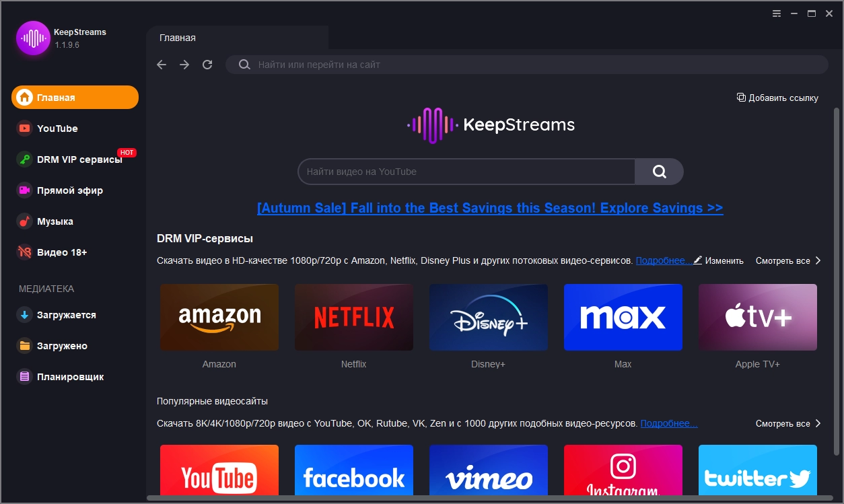Click the Amazon label under tile
Image resolution: width=844 pixels, height=504 pixels.
(219, 364)
